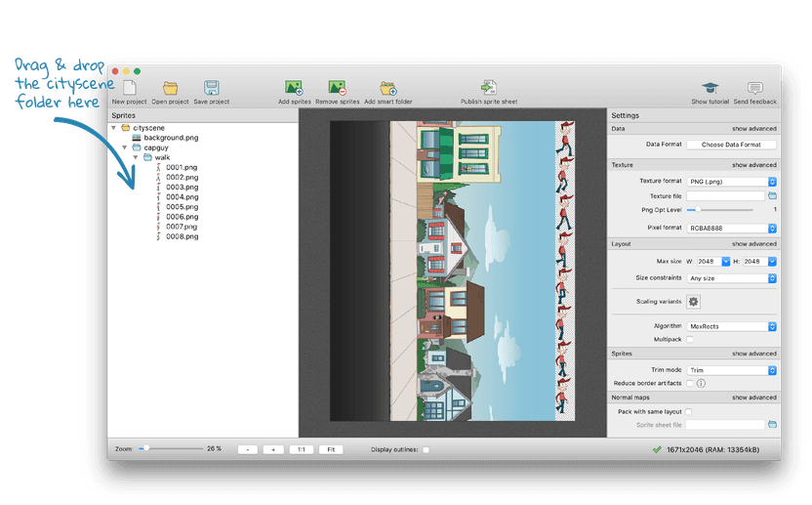Click Choose Data Format button
This screenshot has height=505, width=812.
(x=731, y=145)
